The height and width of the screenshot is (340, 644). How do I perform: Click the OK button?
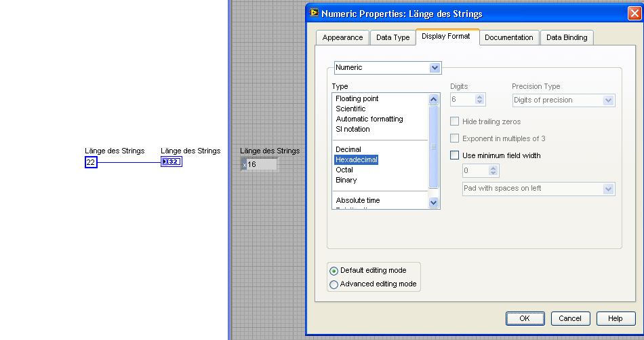point(525,318)
